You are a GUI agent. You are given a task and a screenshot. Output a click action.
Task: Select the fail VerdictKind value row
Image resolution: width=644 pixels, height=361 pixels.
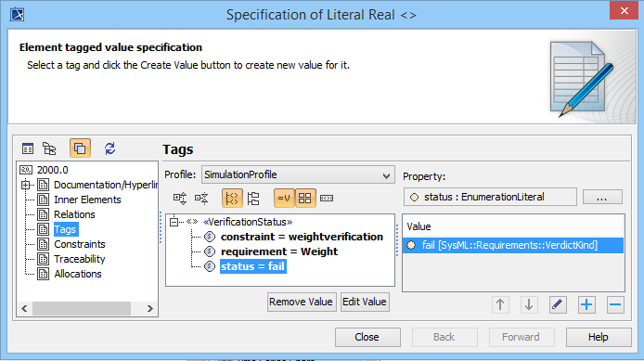click(x=513, y=245)
